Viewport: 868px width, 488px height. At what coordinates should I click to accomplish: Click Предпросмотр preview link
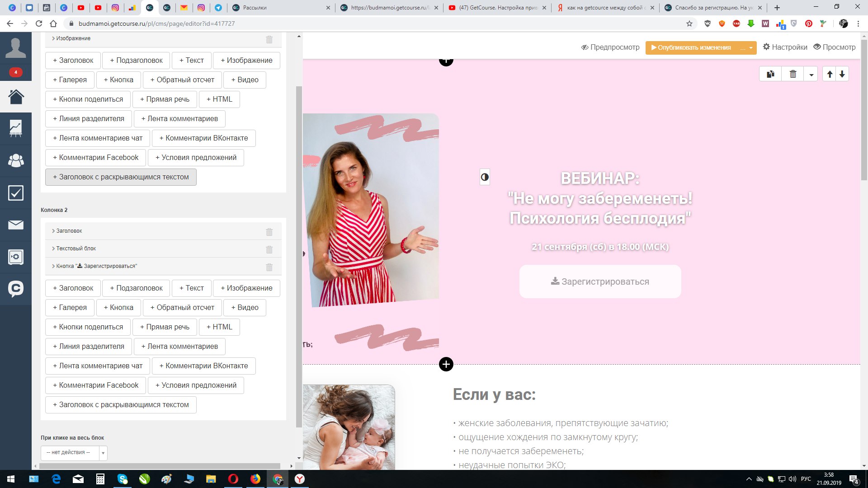pyautogui.click(x=610, y=47)
